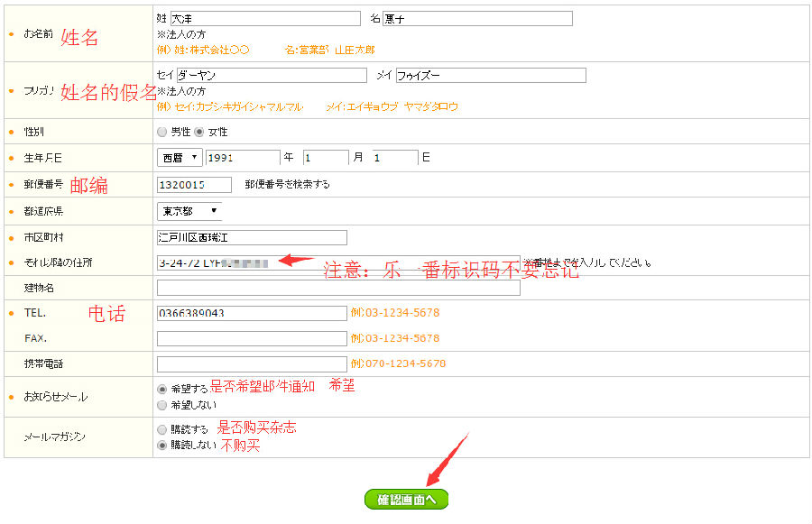Choose 希望する for お知らせメール
Viewport: 812px width, 524px height.
coord(162,390)
